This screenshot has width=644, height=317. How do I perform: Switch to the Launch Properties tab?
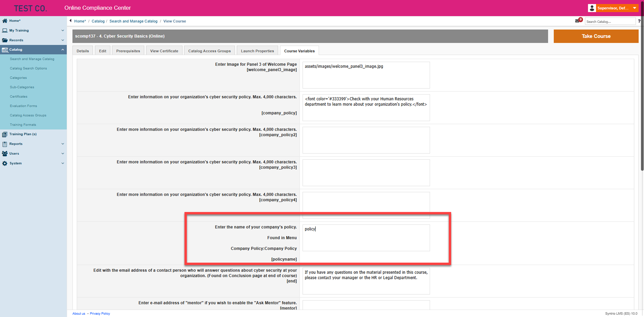pos(257,51)
